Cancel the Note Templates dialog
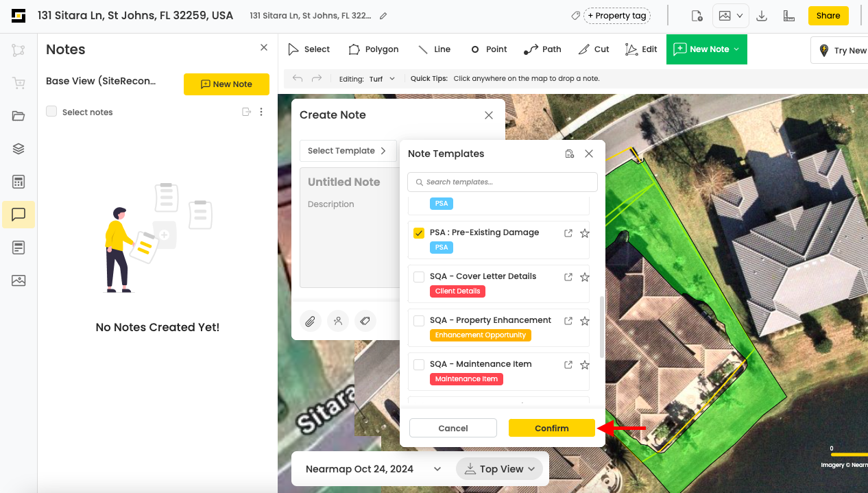This screenshot has height=493, width=868. pos(453,428)
